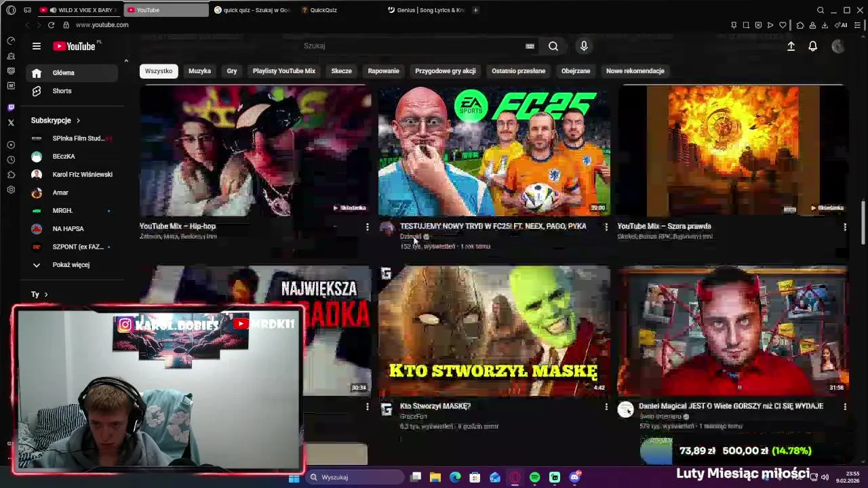Click the heart bookmark icon in the toolbar
Screen dimensions: 868x488
783,25
